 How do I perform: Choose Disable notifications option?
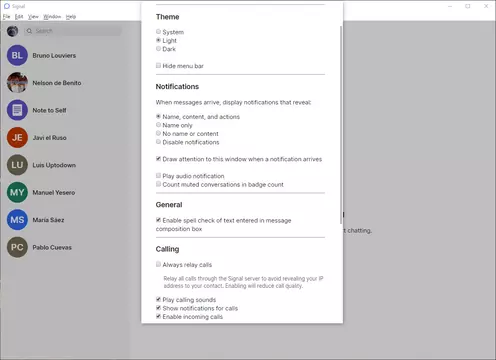[158, 142]
